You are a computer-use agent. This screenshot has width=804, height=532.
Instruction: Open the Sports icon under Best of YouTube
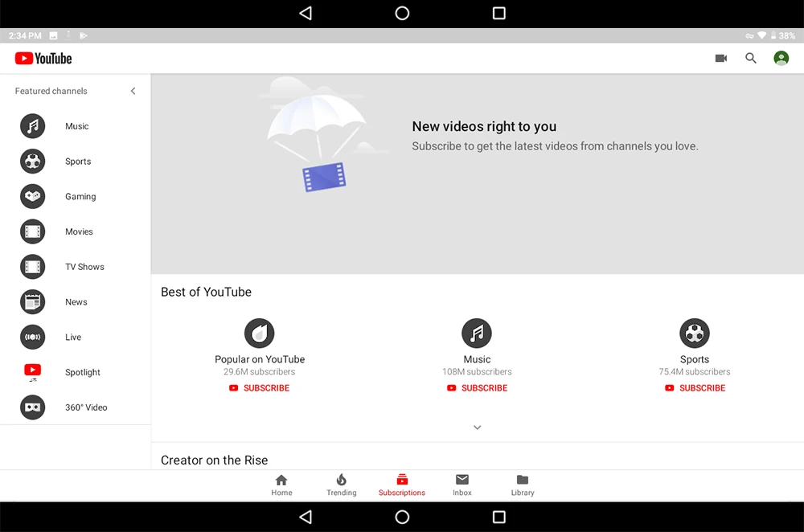click(x=695, y=334)
